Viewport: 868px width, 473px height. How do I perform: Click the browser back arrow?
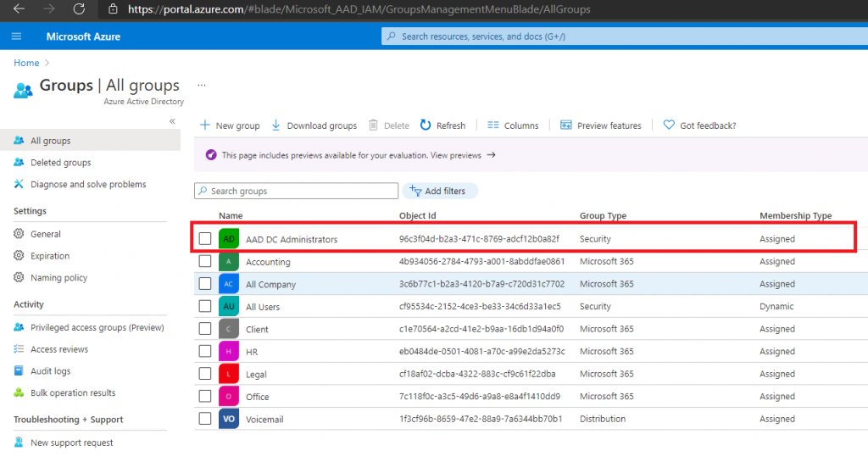point(19,8)
